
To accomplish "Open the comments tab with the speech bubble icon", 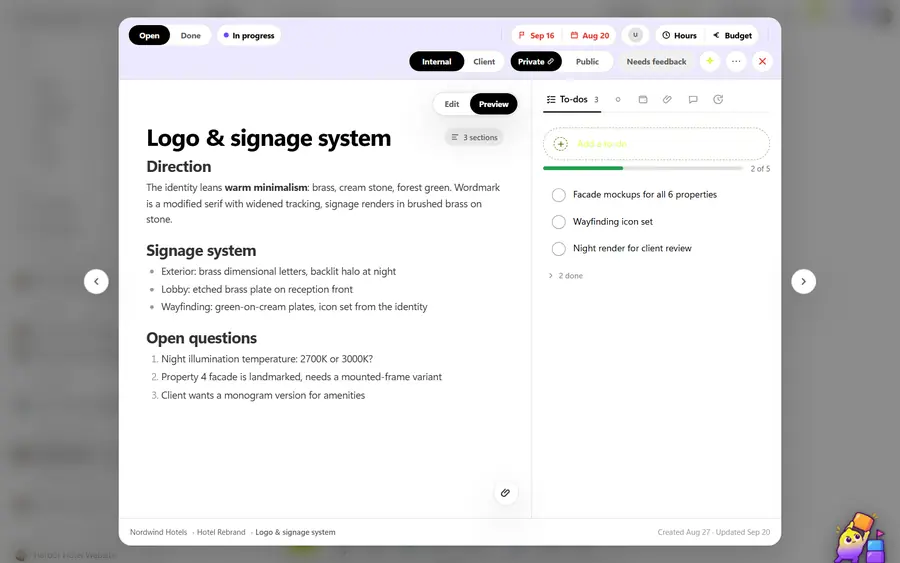I will tap(693, 99).
